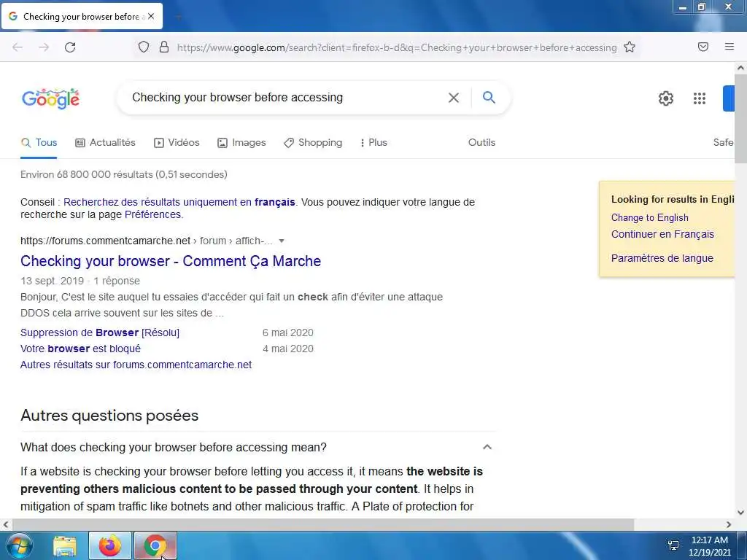Clear the search box with the X icon
The height and width of the screenshot is (560, 747).
point(454,98)
